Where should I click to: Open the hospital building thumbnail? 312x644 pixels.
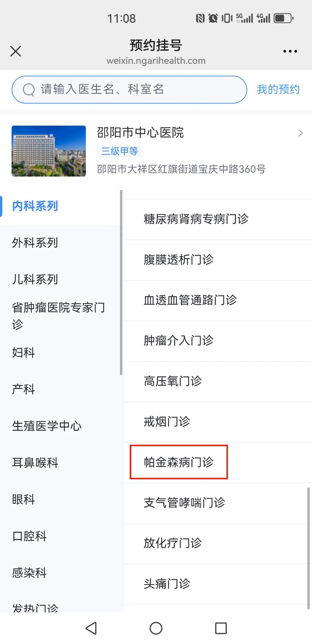[x=49, y=151]
